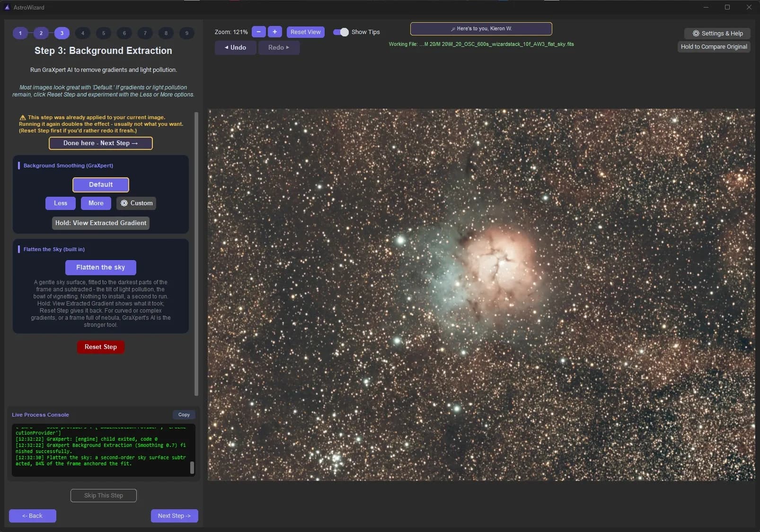760x532 pixels.
Task: Jump to step 5 circle
Action: click(104, 33)
